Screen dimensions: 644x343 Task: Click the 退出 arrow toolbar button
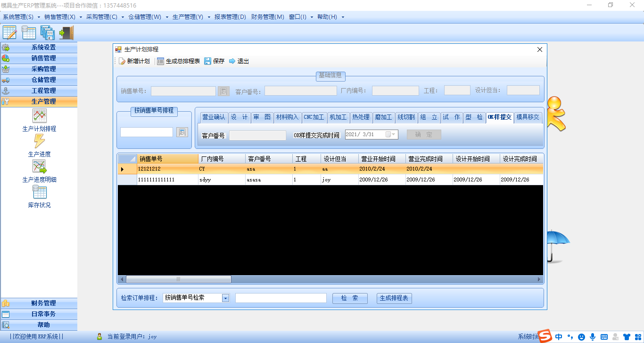click(239, 61)
